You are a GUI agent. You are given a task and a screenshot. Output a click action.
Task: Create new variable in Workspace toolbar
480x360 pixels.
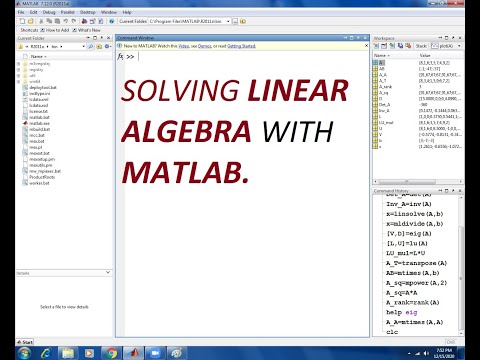point(376,46)
